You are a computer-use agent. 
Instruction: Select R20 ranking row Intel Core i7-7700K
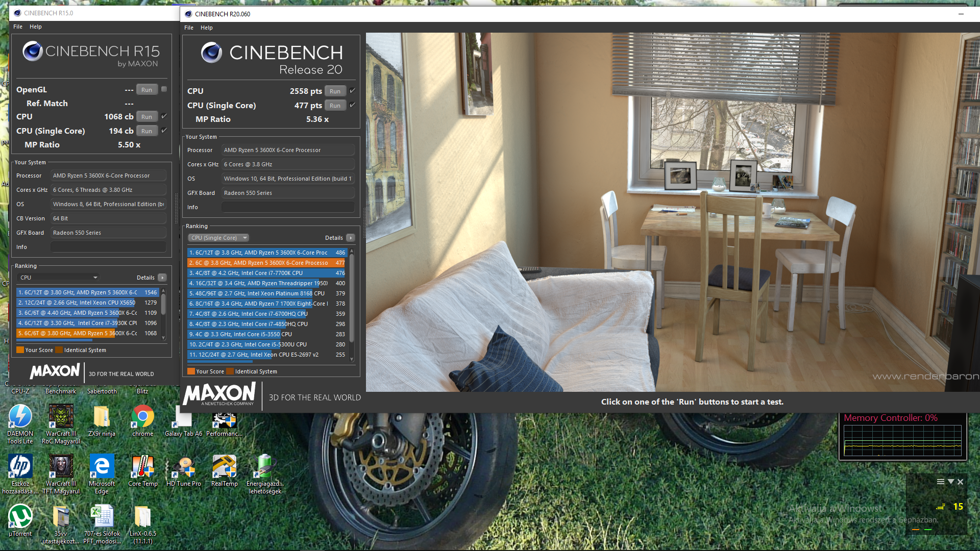tap(267, 273)
